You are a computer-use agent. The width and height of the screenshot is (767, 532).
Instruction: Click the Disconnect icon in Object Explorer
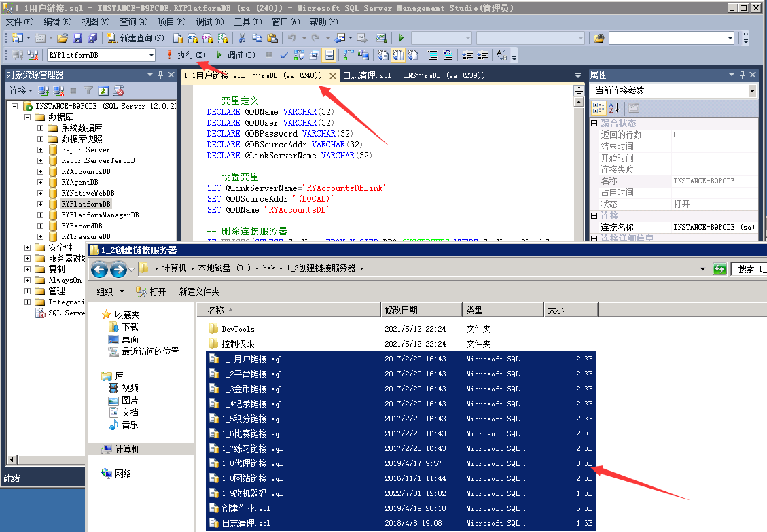58,90
